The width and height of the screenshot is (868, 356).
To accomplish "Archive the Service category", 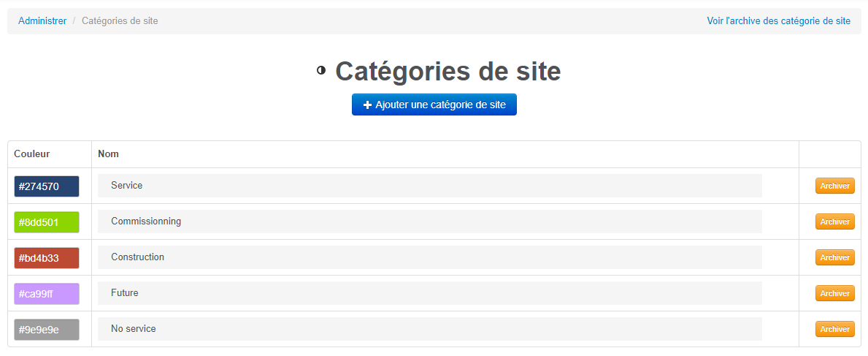I will coord(834,186).
